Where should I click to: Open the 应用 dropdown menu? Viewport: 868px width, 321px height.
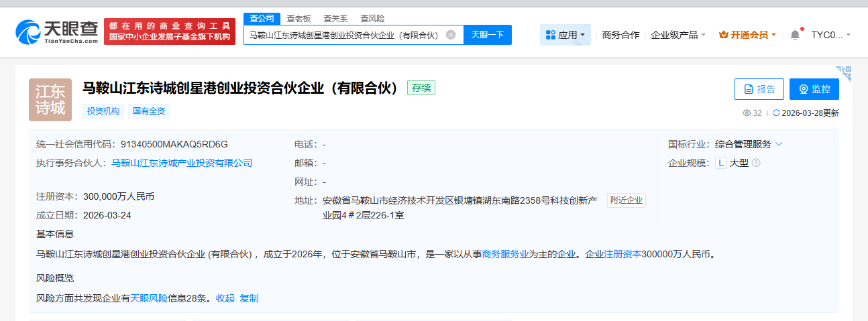tap(565, 35)
